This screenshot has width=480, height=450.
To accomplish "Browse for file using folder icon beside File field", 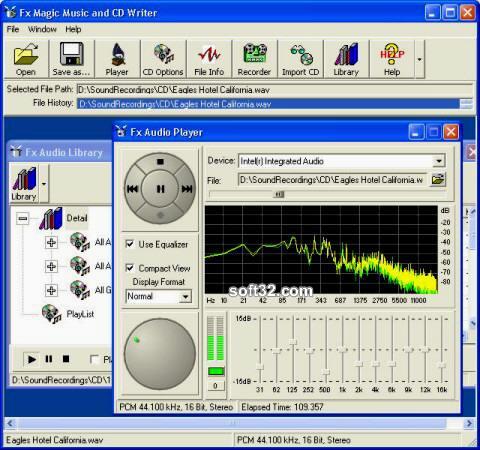I will pyautogui.click(x=438, y=180).
